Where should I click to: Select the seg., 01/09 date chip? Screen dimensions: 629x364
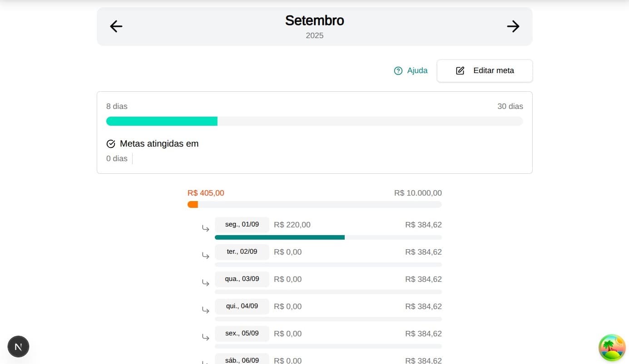(242, 225)
